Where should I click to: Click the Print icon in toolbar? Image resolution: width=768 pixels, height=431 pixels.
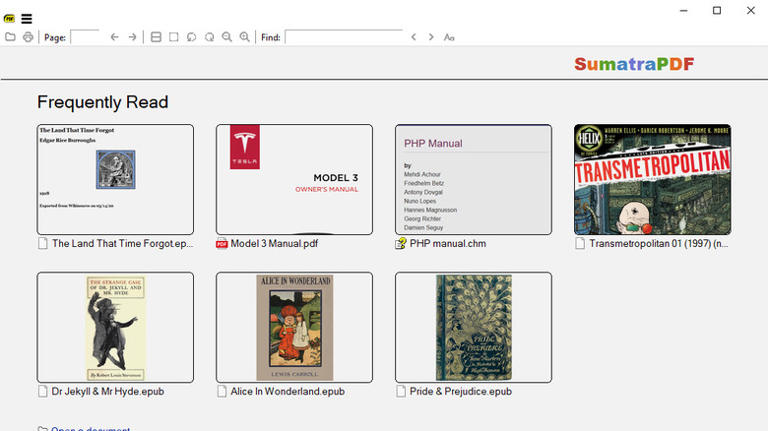pos(28,37)
